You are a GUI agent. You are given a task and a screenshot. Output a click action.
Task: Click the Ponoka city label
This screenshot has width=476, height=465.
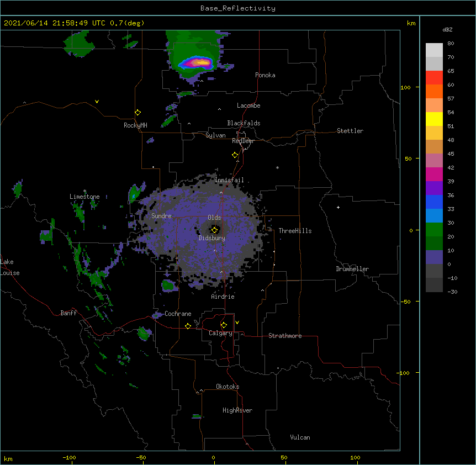265,75
